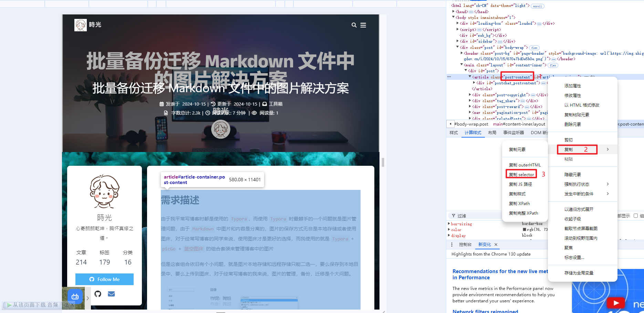644x313 pixels.
Task: Open the 工具箱 category link
Action: [276, 104]
